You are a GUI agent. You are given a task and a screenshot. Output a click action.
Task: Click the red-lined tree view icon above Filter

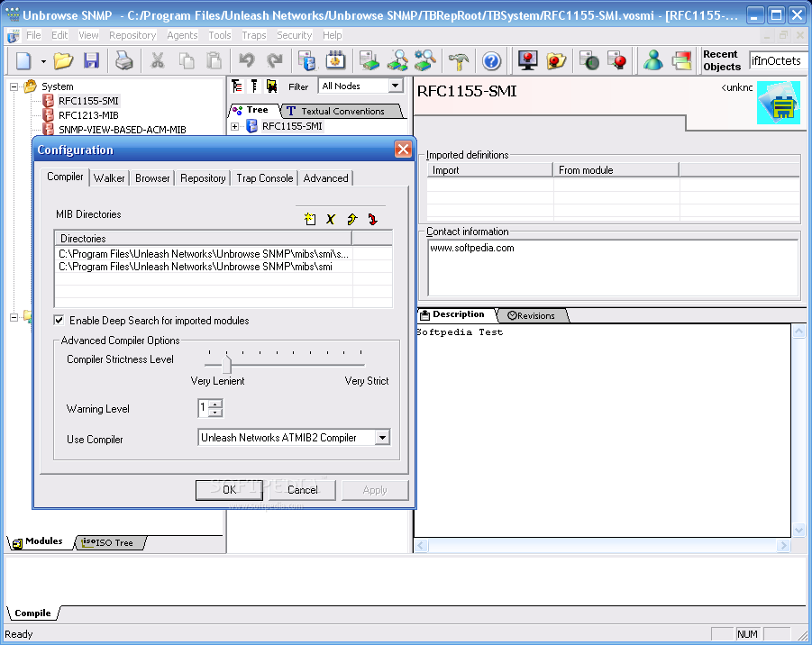(x=237, y=86)
